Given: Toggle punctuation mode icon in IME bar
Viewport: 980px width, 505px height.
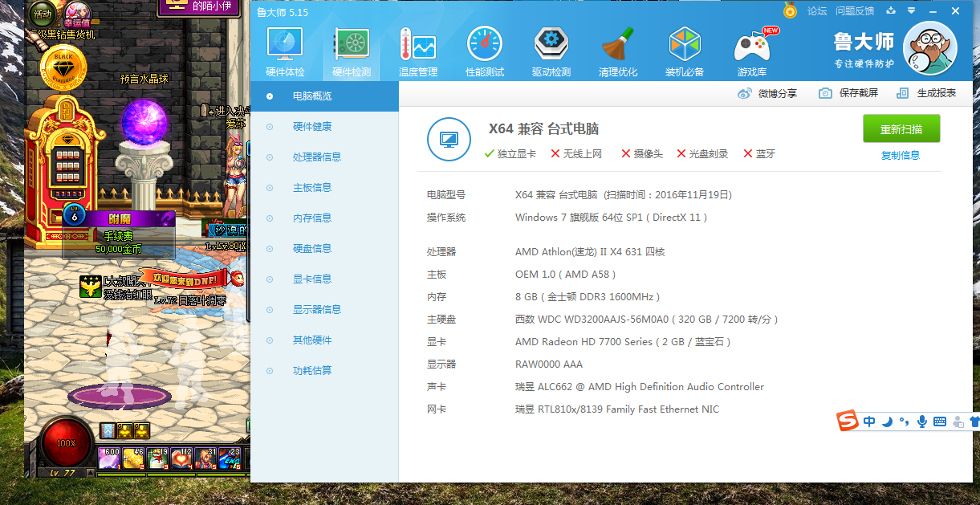Looking at the screenshot, I should [x=905, y=422].
